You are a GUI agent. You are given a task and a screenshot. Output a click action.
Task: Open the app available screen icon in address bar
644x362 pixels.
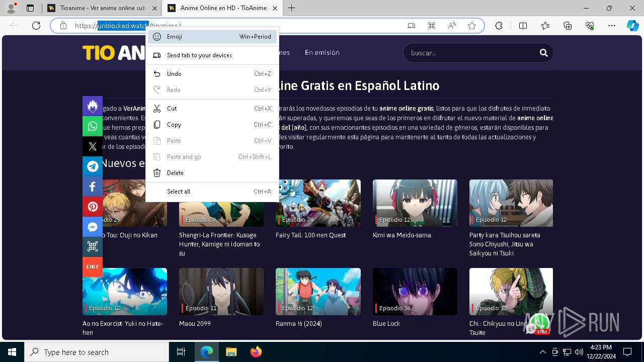[411, 26]
